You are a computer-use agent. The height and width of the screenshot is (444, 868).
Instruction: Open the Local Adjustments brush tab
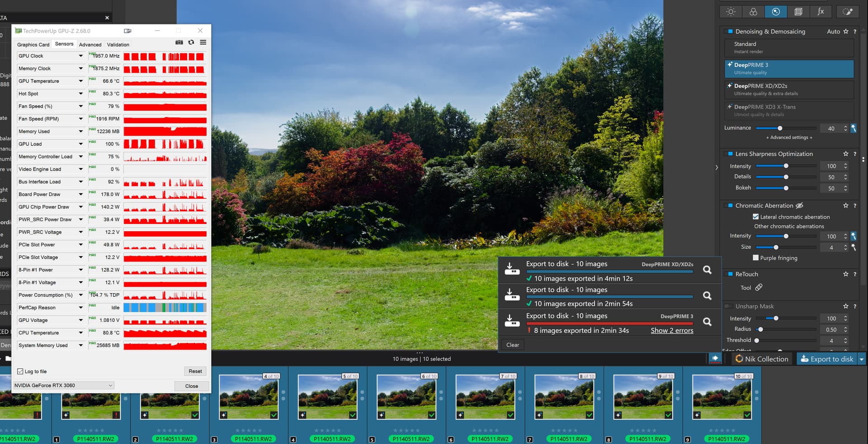848,12
